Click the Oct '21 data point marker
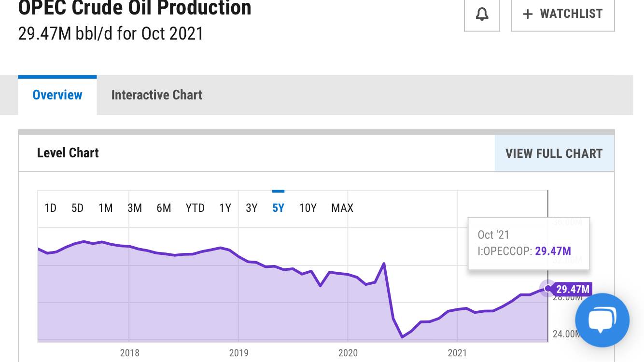 (547, 289)
